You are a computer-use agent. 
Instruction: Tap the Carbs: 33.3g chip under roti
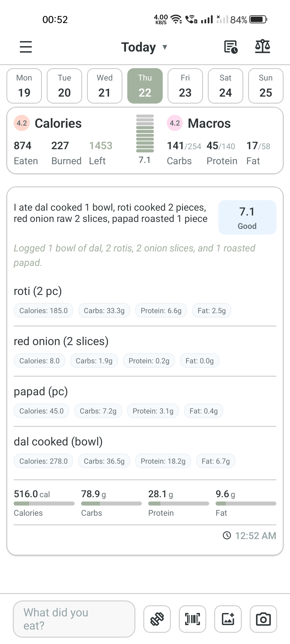click(104, 310)
